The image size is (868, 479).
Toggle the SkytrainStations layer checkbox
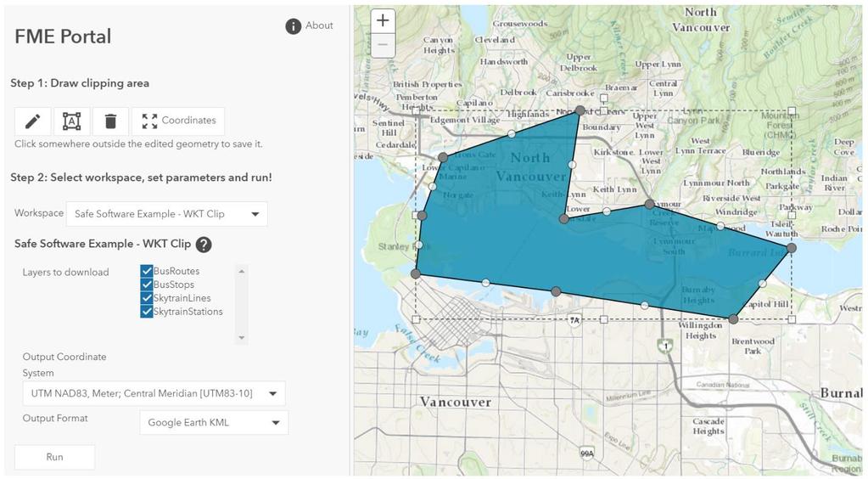click(x=147, y=312)
